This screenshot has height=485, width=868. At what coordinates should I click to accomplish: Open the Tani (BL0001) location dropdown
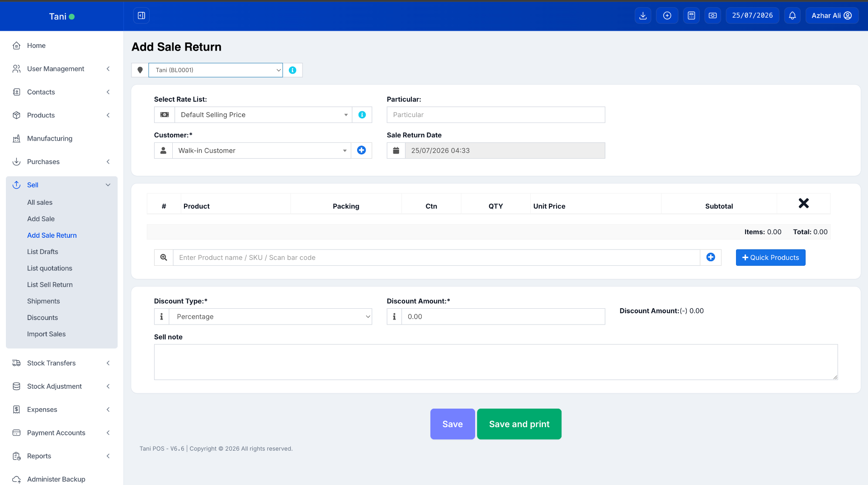tap(216, 70)
